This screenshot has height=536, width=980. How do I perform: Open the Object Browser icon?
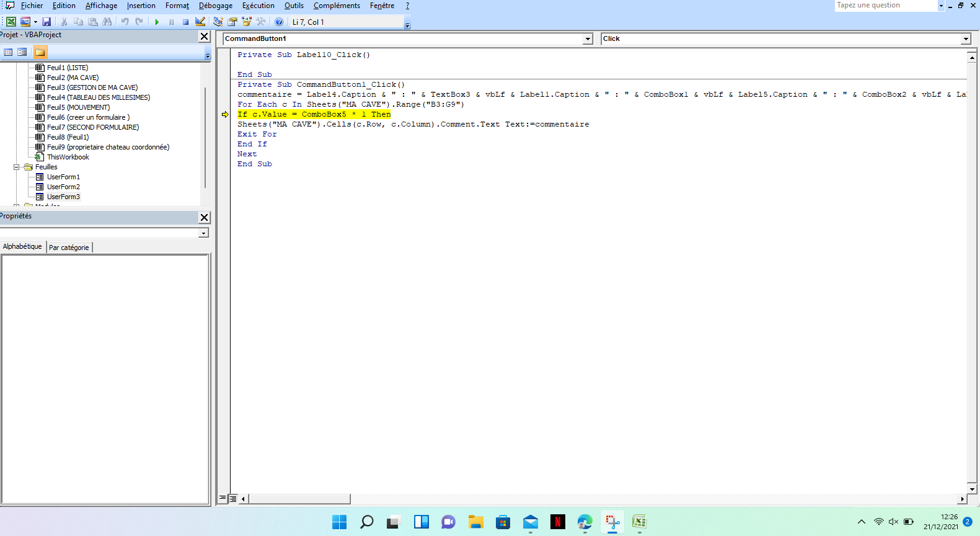click(247, 22)
